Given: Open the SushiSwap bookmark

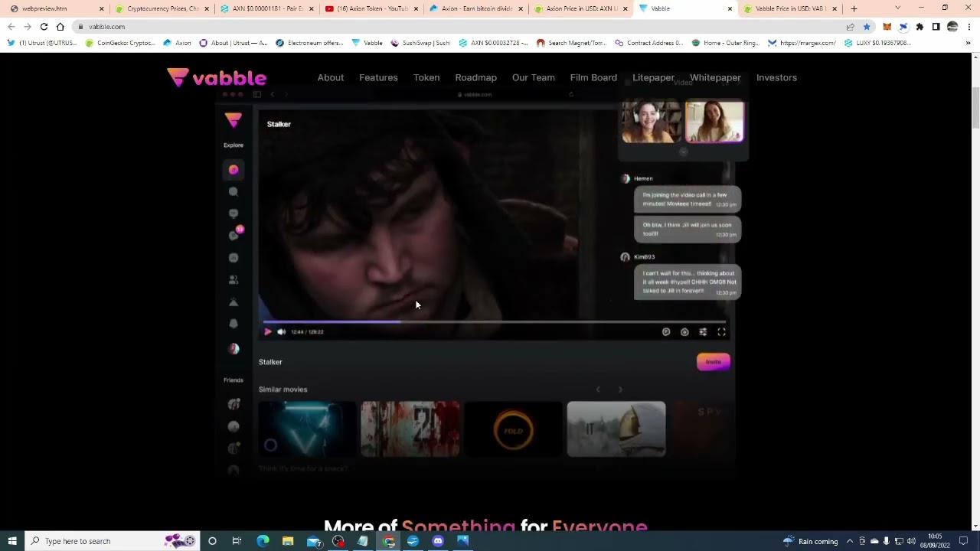Looking at the screenshot, I should pyautogui.click(x=420, y=43).
